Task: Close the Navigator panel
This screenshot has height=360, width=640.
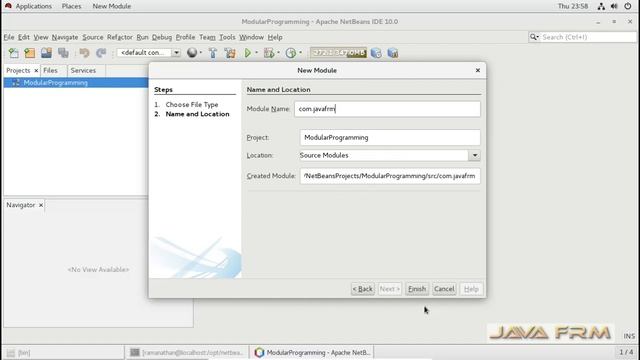Action: pyautogui.click(x=41, y=205)
